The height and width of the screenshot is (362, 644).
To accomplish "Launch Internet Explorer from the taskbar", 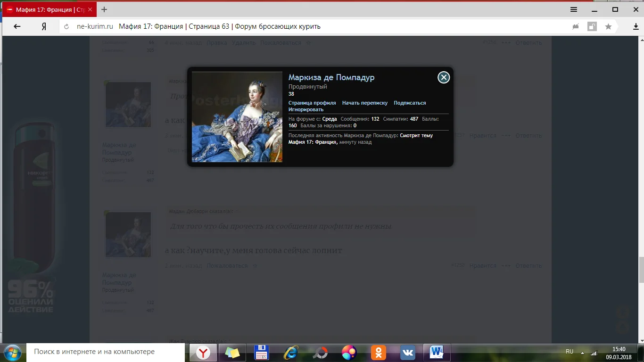I will 290,352.
